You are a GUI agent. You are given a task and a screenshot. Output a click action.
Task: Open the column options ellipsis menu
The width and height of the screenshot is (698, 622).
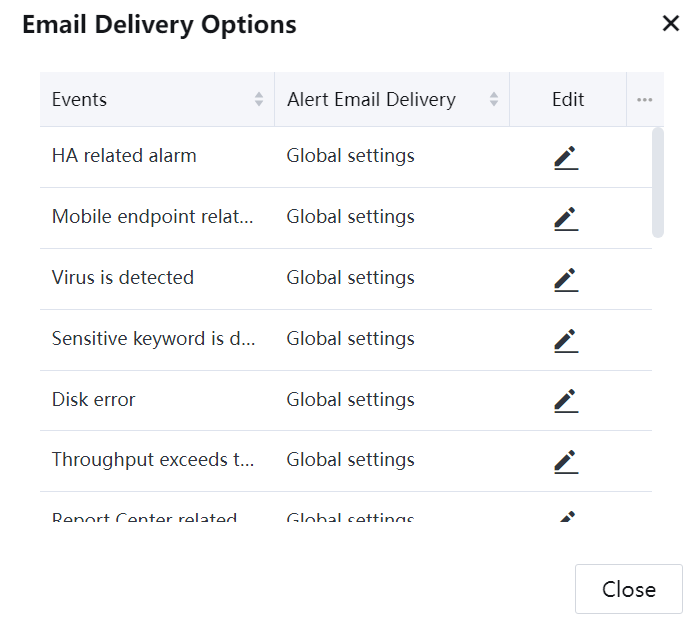coord(645,100)
